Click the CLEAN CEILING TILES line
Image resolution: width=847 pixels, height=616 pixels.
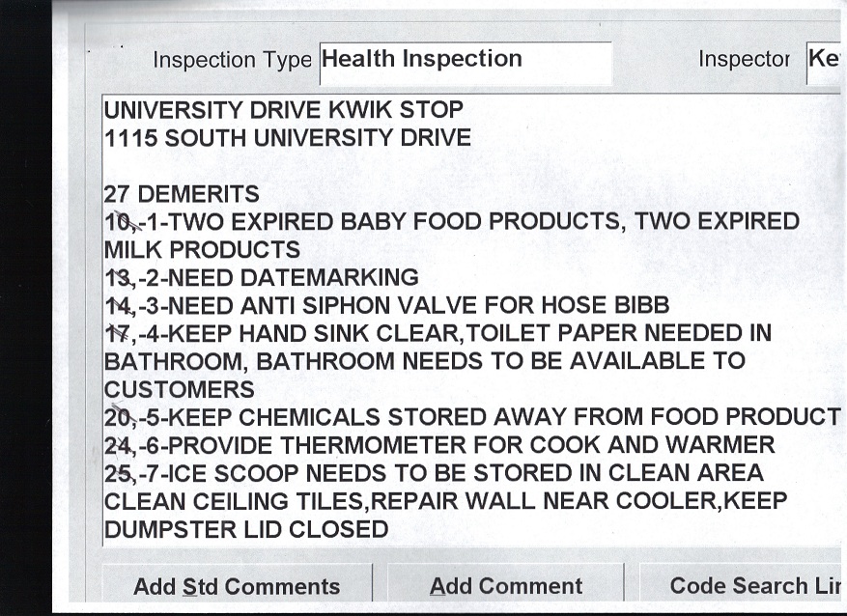click(445, 501)
